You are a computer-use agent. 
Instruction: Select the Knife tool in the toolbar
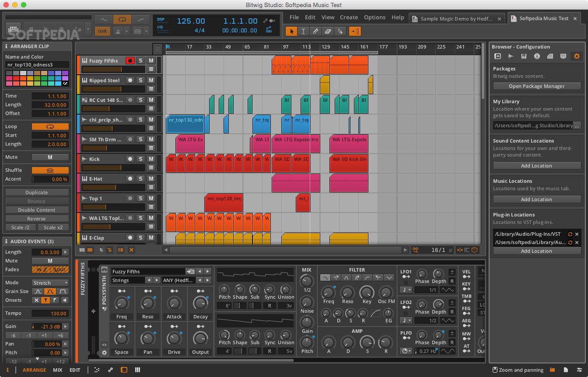tap(341, 31)
